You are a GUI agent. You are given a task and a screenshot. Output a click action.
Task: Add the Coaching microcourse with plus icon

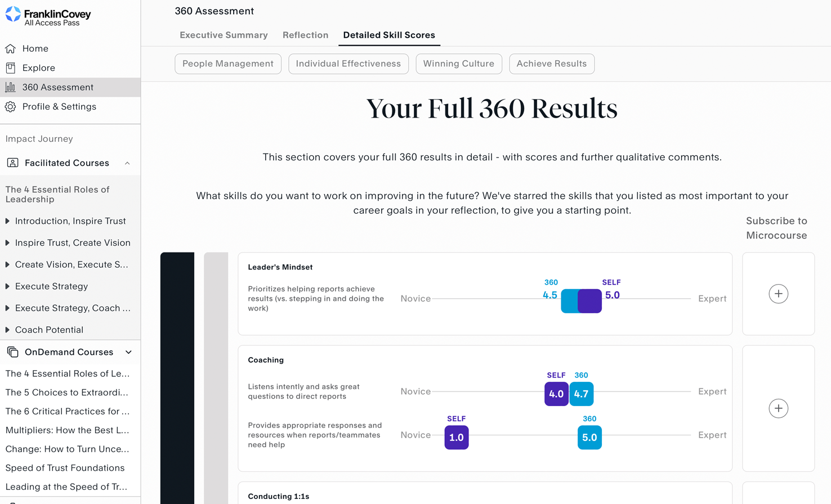[778, 408]
